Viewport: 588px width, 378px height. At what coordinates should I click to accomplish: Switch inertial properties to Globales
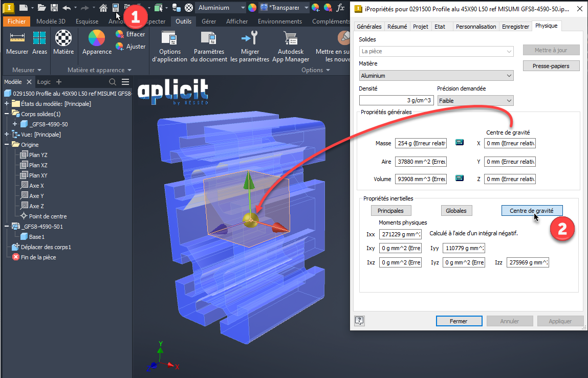(456, 211)
